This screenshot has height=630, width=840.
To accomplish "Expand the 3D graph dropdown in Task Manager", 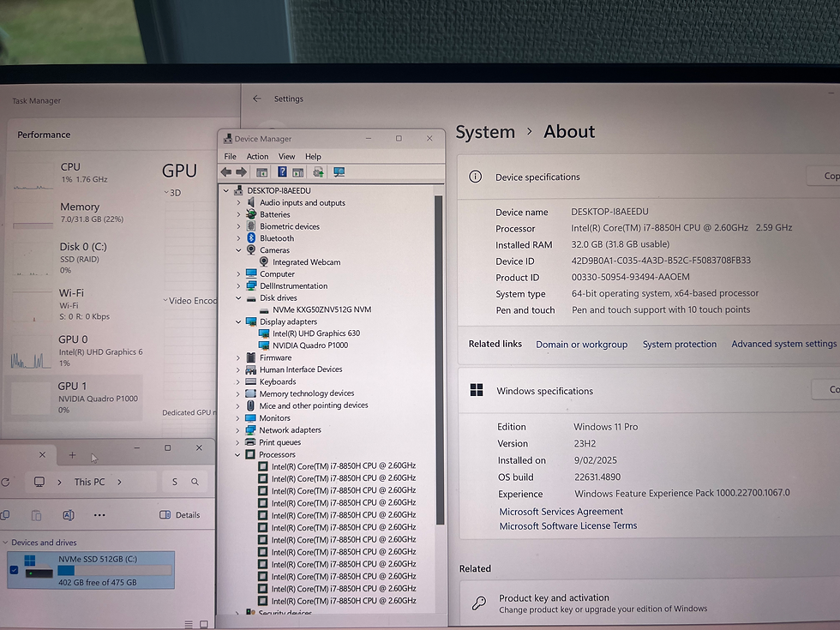I will tap(166, 192).
